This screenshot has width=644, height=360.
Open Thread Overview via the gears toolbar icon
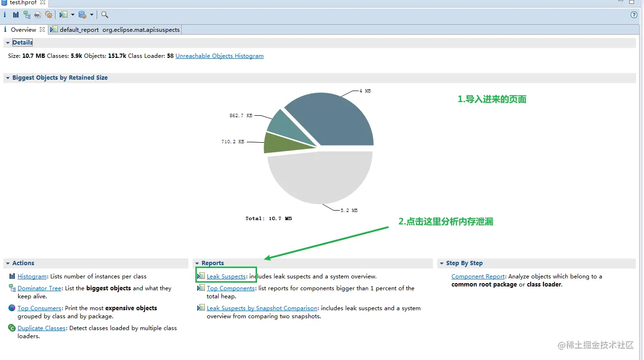[x=48, y=15]
